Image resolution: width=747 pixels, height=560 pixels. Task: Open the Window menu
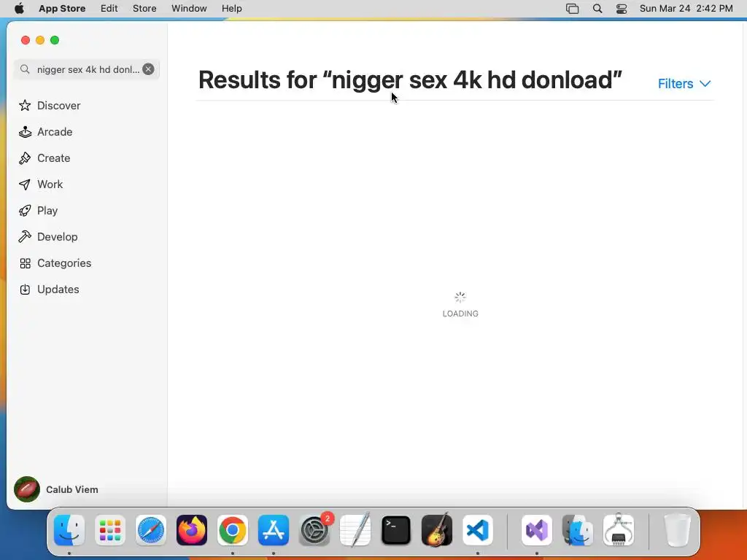[x=189, y=9]
